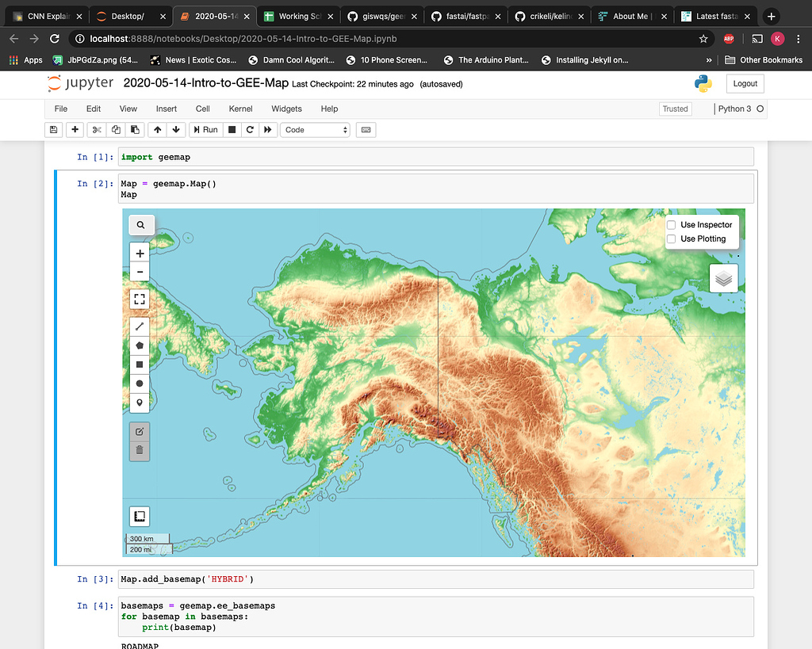Open the Kernel menu
812x649 pixels.
pos(240,109)
